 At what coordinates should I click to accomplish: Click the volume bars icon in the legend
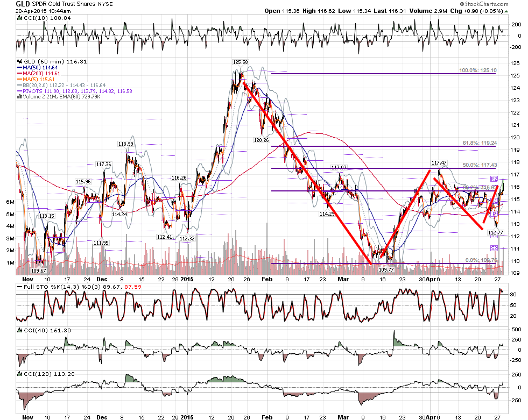click(19, 97)
